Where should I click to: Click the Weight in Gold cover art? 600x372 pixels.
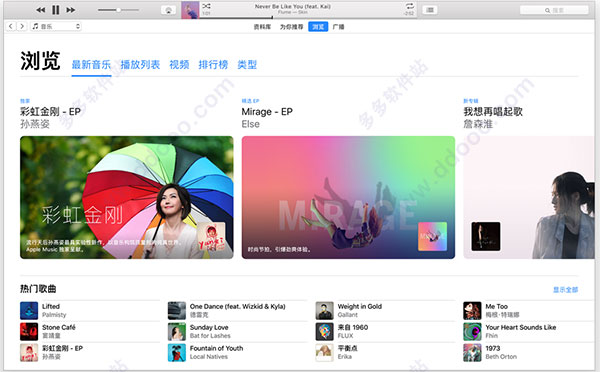click(324, 311)
